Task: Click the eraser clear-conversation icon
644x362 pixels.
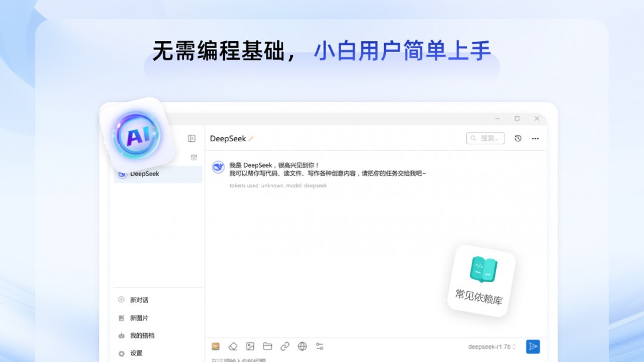Action: click(233, 346)
